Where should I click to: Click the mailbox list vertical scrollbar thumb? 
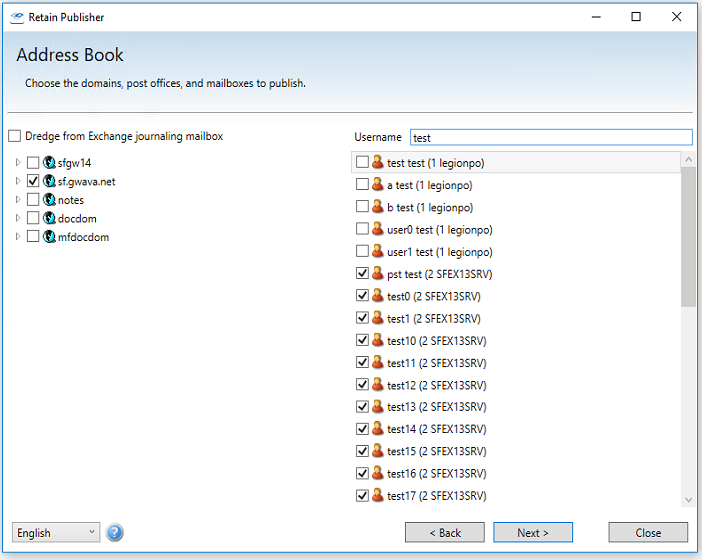click(688, 237)
